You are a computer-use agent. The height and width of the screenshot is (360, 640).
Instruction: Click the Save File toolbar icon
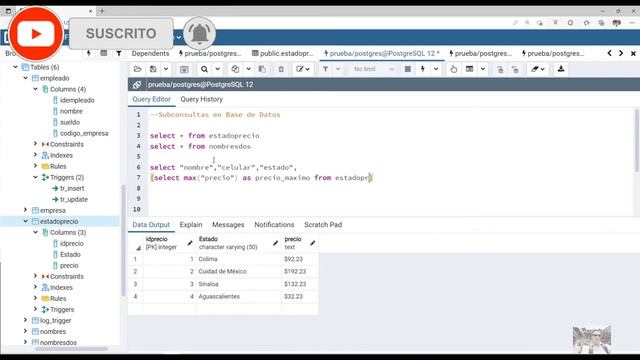(153, 69)
